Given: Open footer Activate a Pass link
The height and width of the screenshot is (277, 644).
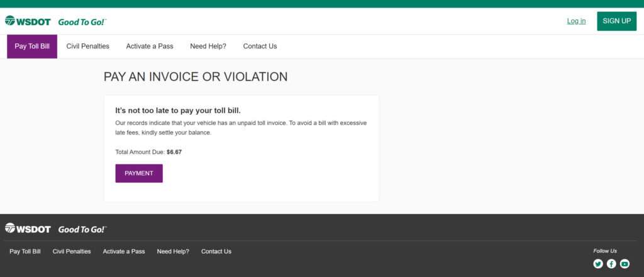Looking at the screenshot, I should [124, 251].
